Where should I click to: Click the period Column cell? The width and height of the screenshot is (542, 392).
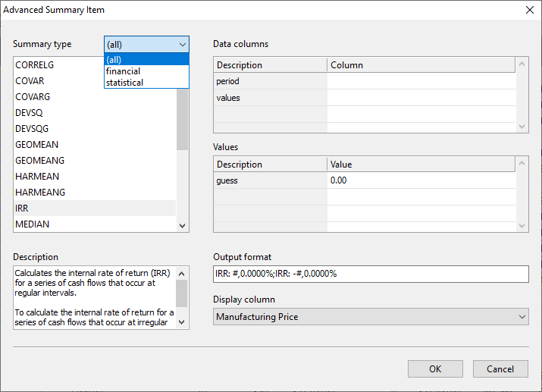pyautogui.click(x=421, y=81)
